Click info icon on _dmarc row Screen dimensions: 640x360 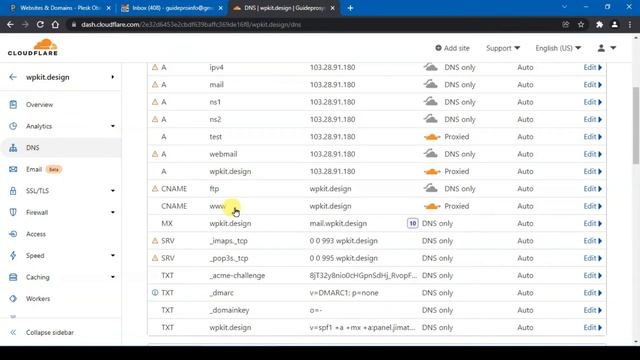pyautogui.click(x=155, y=293)
